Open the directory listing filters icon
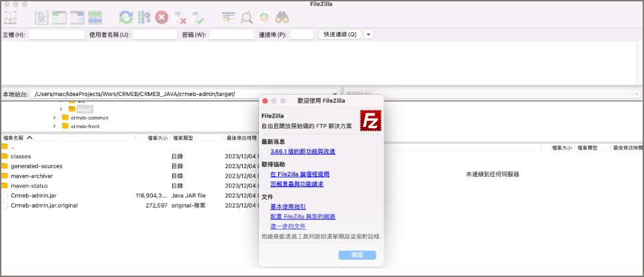644x277 pixels. tap(229, 17)
